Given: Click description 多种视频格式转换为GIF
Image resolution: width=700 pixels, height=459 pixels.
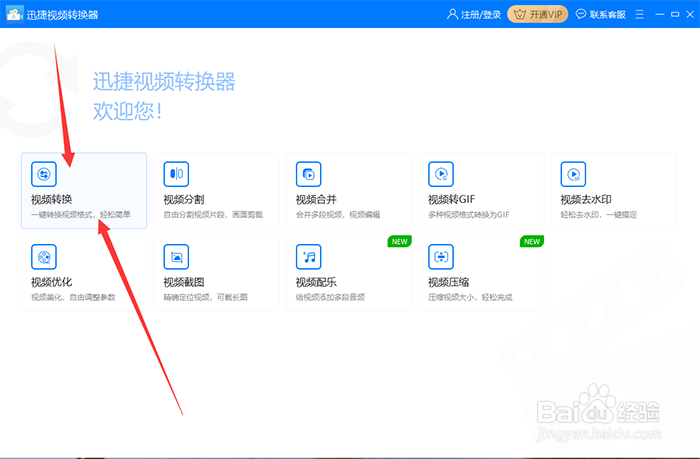Looking at the screenshot, I should point(468,215).
